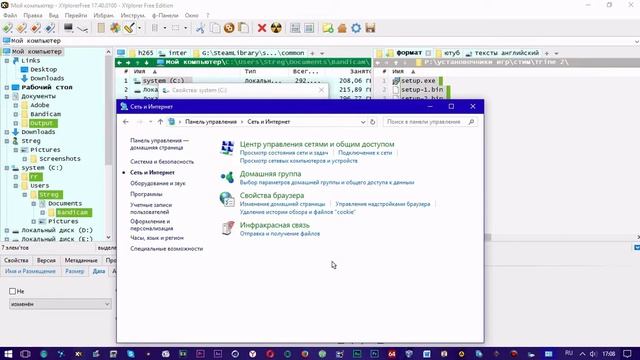Go to Система и безопасность category
The image size is (640, 360).
coord(162,162)
